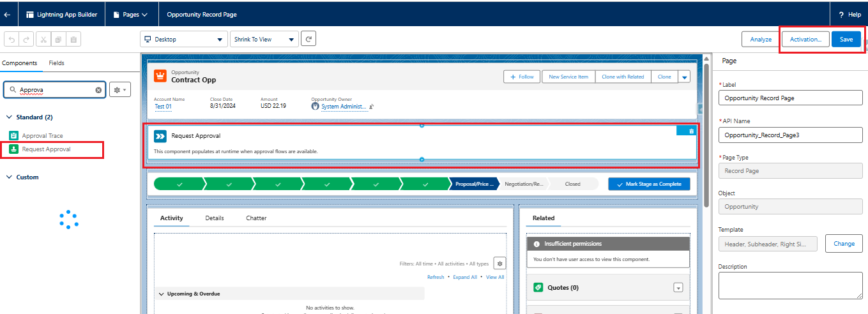868x314 pixels.
Task: Open the Desktop form factor dropdown
Action: click(183, 40)
